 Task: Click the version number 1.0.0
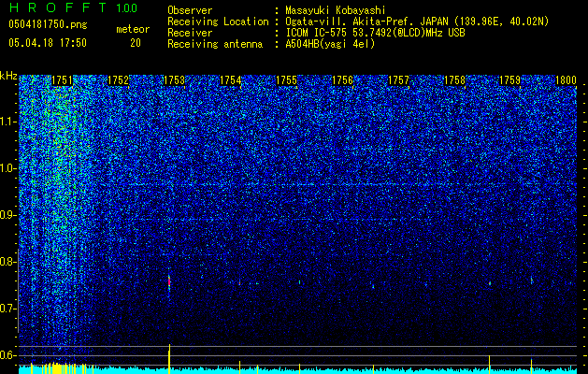pos(127,8)
